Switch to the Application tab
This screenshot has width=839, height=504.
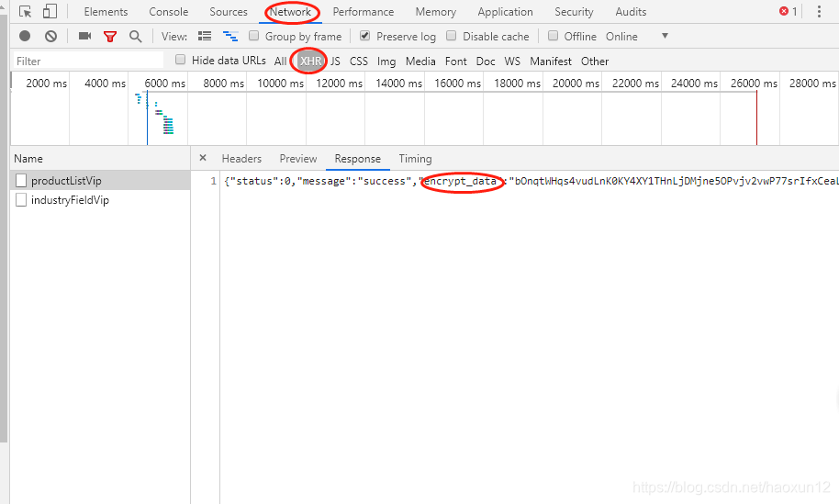pyautogui.click(x=505, y=12)
